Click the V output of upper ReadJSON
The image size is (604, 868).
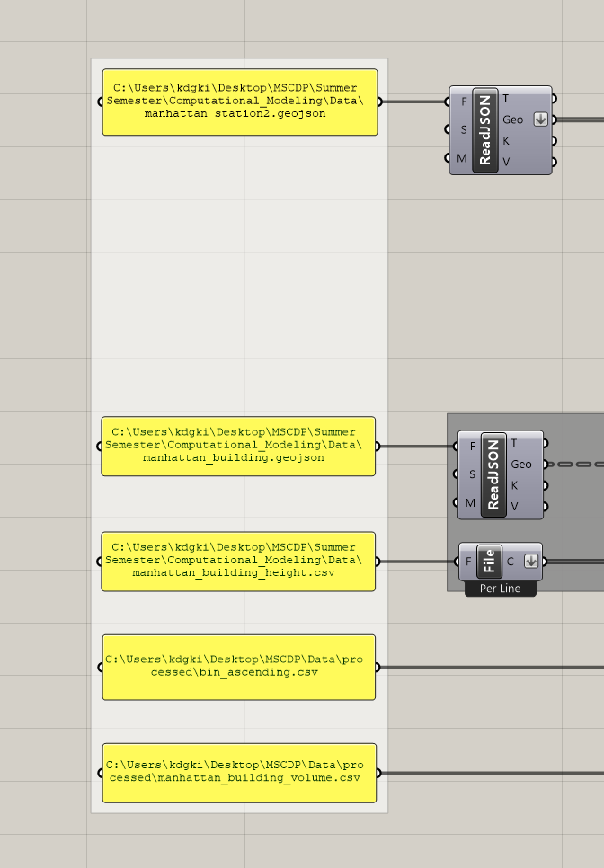tap(505, 162)
